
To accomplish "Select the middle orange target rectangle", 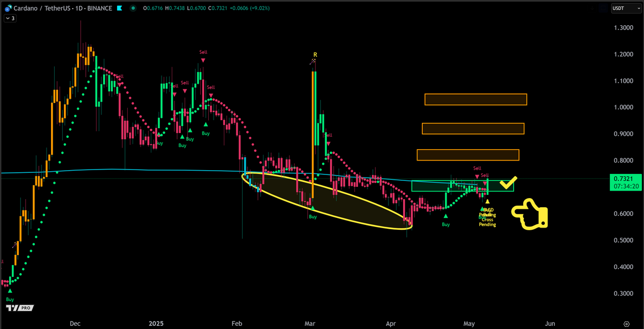I will pos(473,128).
